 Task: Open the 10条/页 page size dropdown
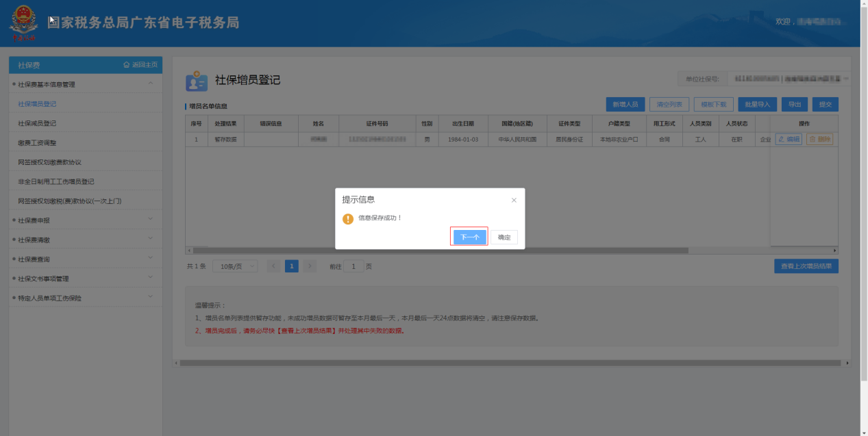coord(235,266)
